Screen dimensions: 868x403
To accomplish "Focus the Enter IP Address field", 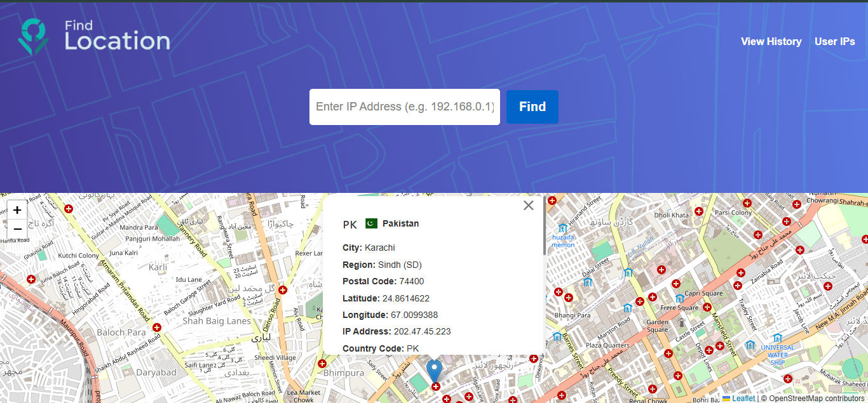I will point(404,107).
